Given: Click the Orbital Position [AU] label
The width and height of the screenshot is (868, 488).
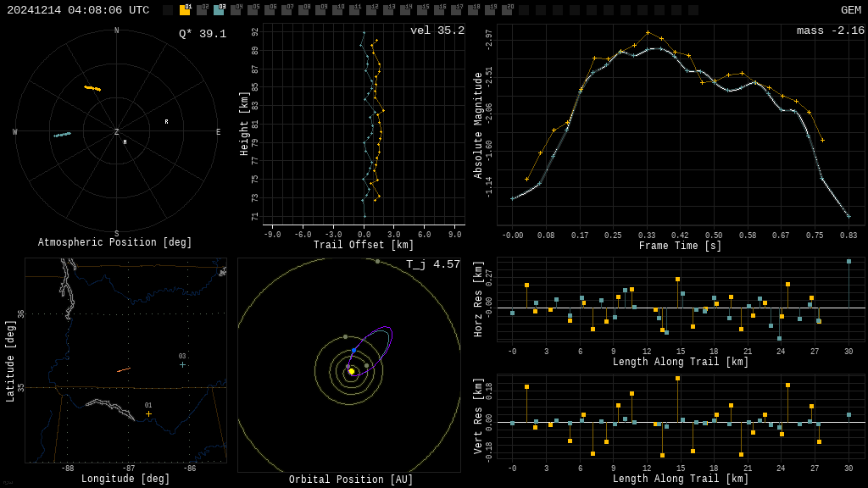Looking at the screenshot, I should coord(351,480).
